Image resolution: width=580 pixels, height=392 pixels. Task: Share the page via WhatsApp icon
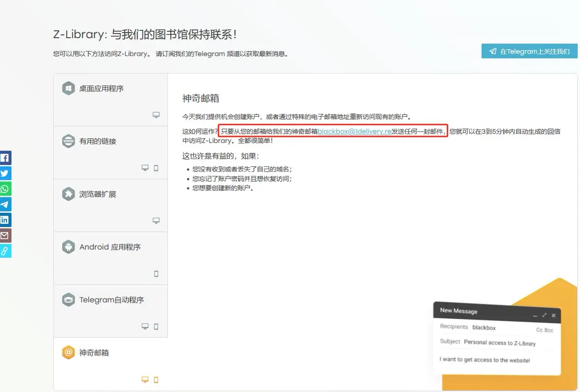[5, 189]
